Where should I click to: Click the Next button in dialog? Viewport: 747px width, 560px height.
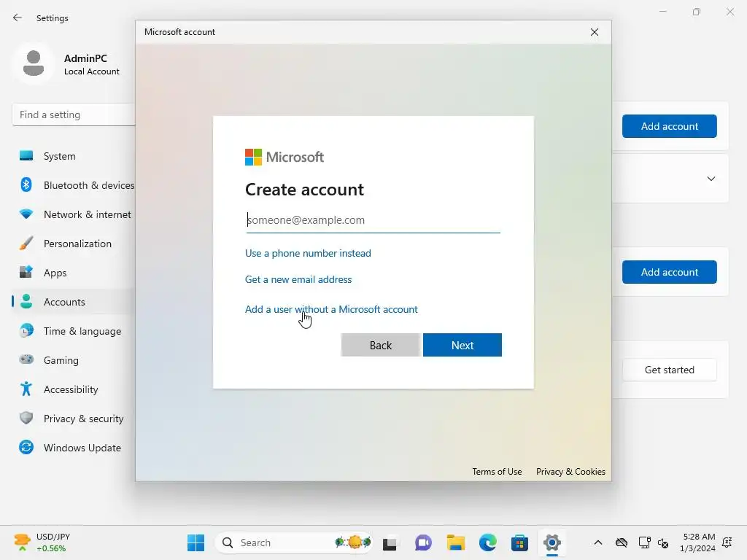462,345
